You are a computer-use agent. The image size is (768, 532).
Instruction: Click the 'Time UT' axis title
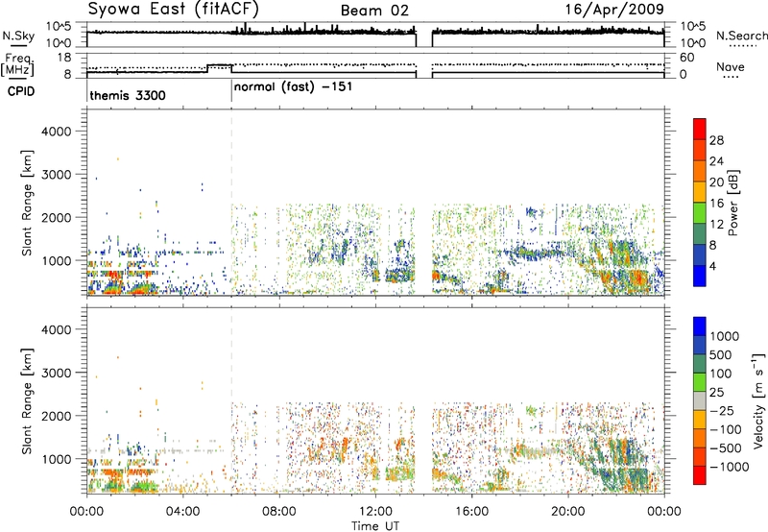[375, 526]
